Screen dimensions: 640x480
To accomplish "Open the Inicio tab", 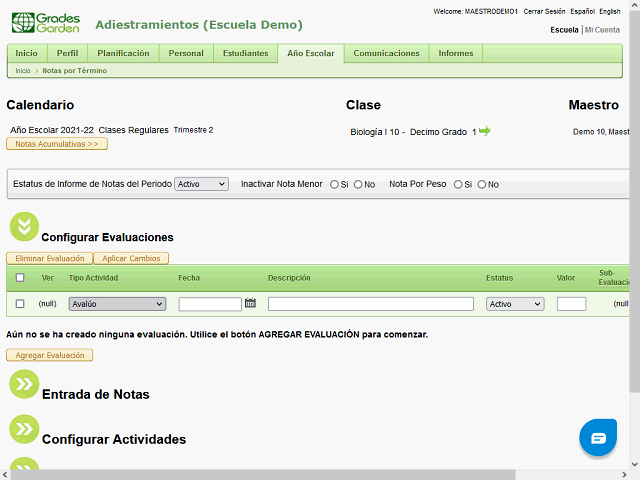I will tap(27, 53).
